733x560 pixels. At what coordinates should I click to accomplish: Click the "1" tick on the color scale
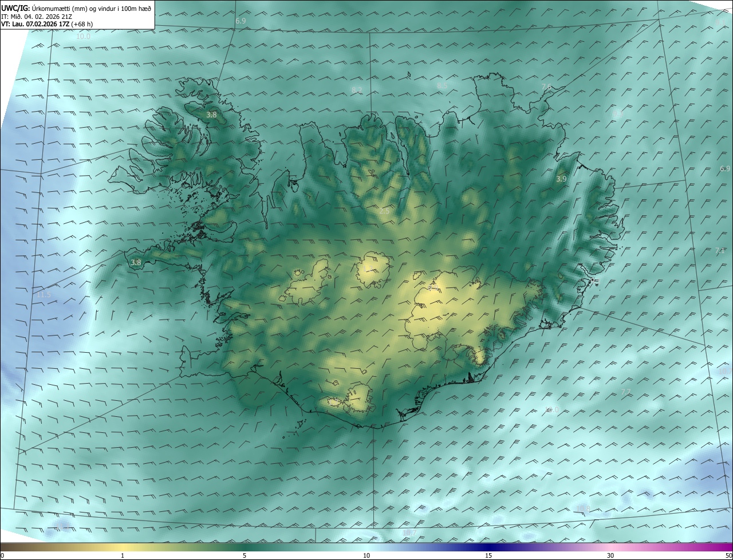click(x=123, y=555)
